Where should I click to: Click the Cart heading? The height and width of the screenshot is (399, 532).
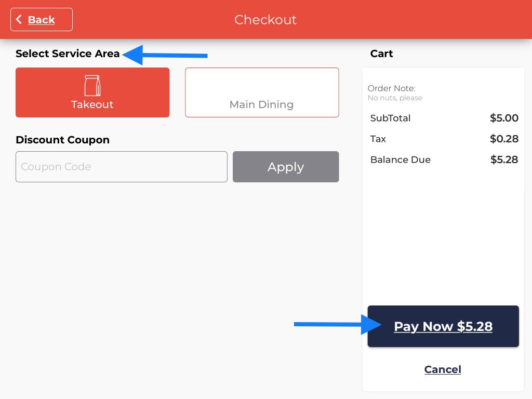coord(381,54)
